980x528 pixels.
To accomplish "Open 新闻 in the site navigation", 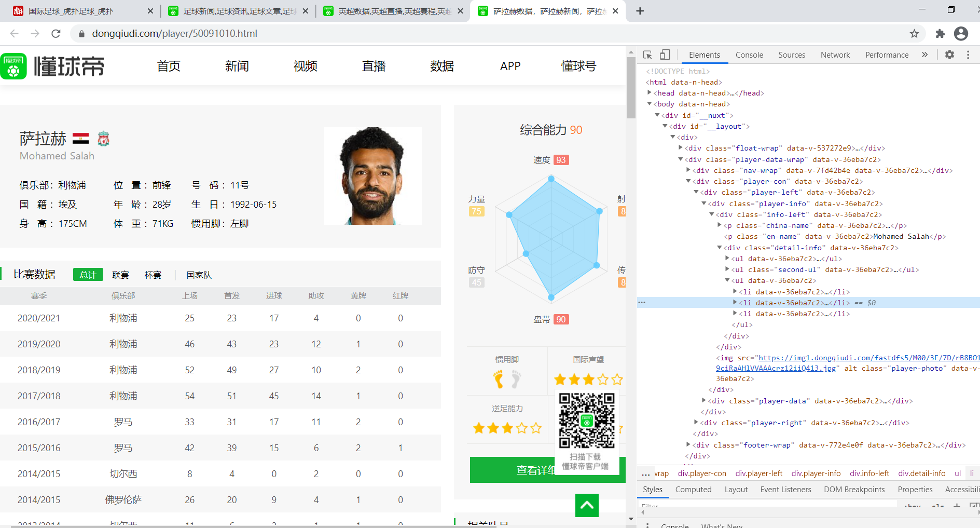I will [237, 66].
